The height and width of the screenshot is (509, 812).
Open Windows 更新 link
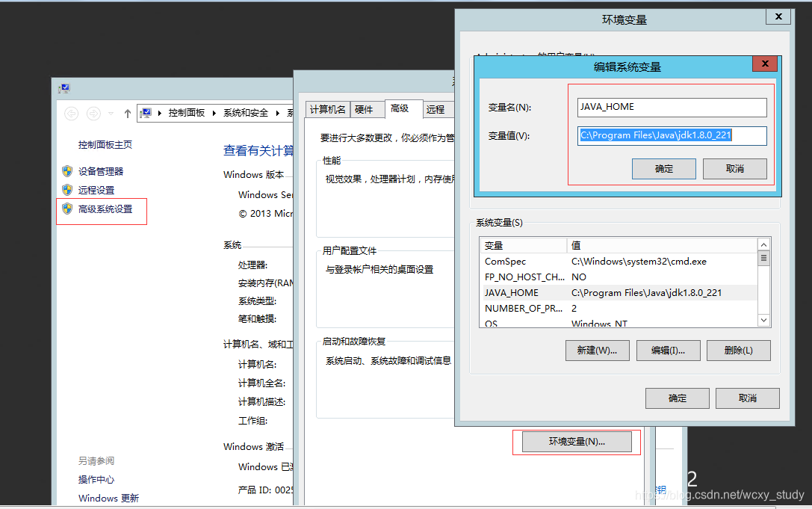coord(109,498)
